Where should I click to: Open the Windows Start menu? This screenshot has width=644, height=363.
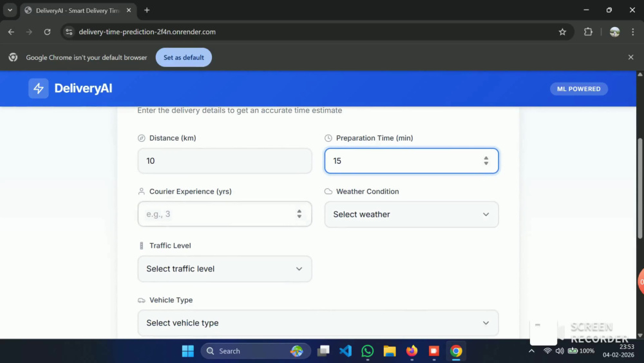click(x=187, y=351)
